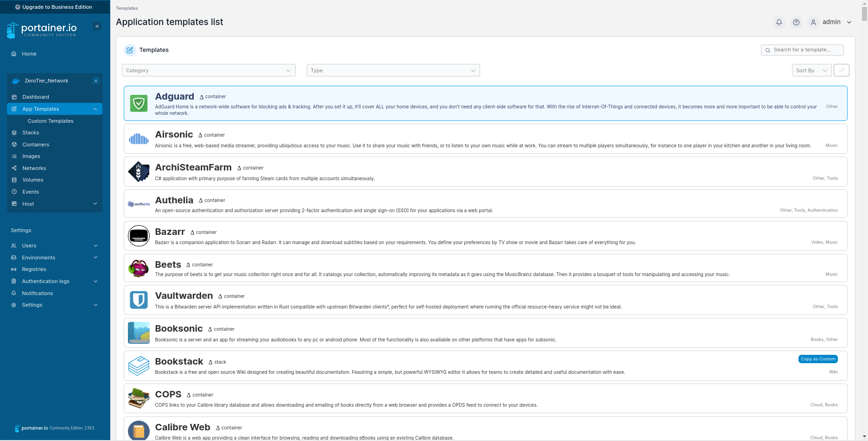Click the Adguard shield logo
The image size is (868, 441).
click(139, 103)
